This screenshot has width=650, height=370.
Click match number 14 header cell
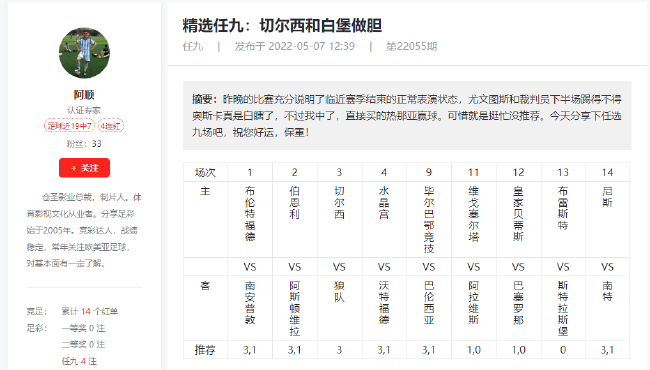607,172
